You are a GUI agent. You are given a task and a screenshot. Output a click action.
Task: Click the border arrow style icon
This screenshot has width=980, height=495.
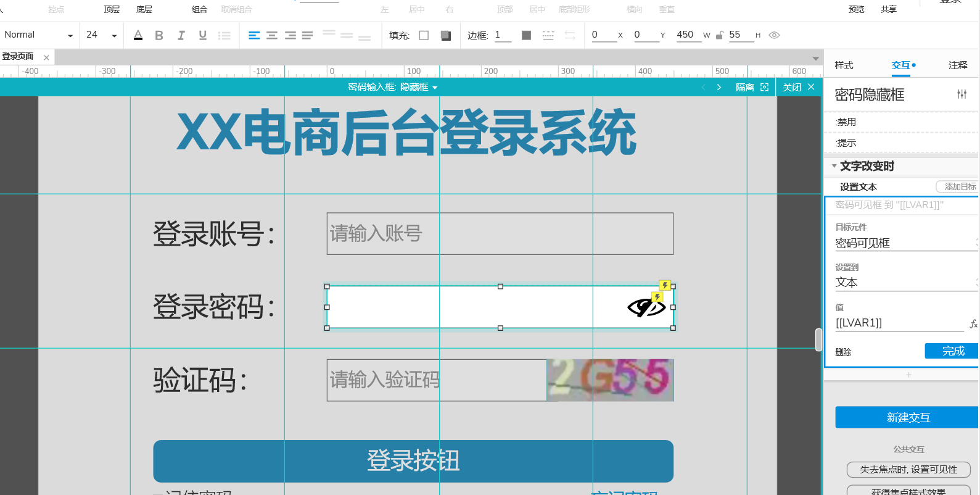coord(570,35)
